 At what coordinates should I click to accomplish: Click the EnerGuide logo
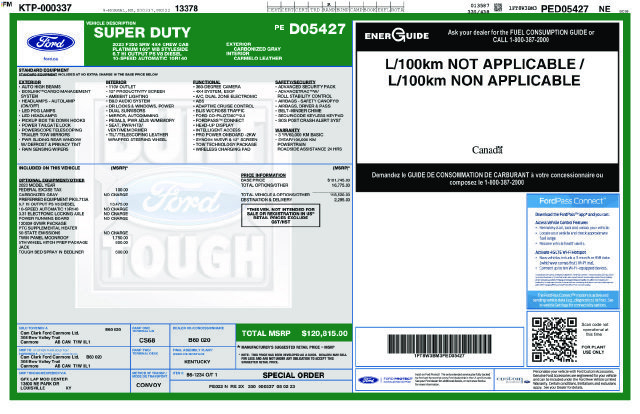397,36
